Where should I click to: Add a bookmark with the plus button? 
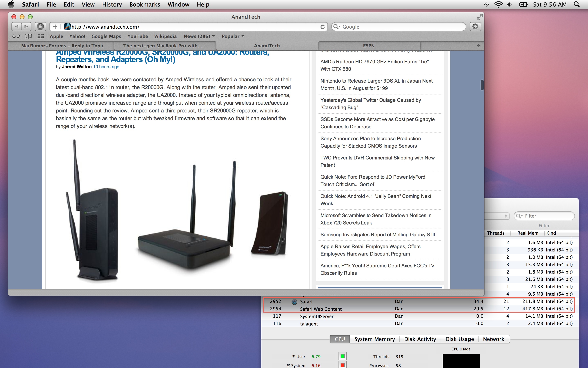tap(55, 26)
